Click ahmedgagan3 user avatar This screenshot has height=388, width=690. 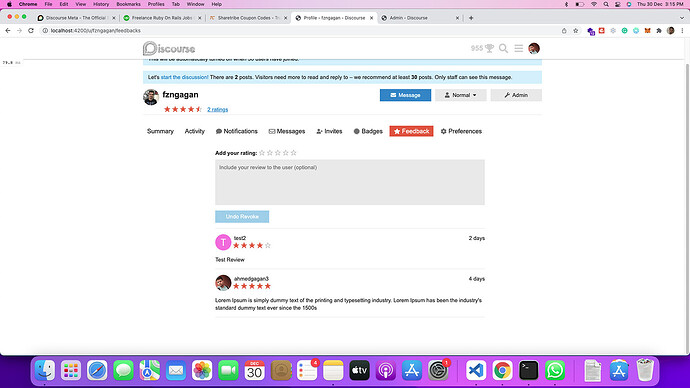click(x=223, y=282)
